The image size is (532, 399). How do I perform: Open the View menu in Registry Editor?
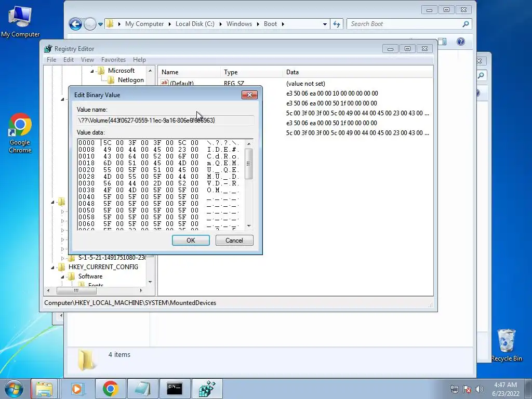point(87,60)
